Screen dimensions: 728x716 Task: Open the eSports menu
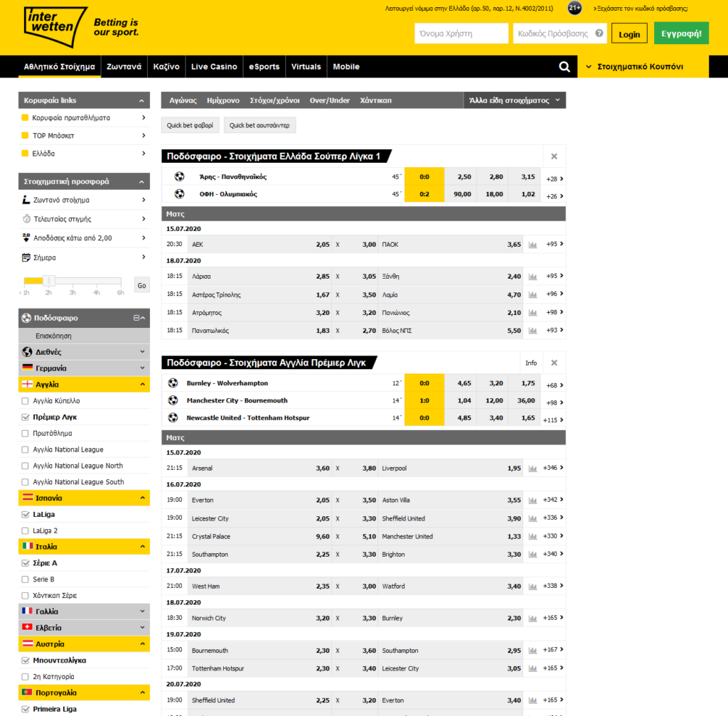point(264,67)
